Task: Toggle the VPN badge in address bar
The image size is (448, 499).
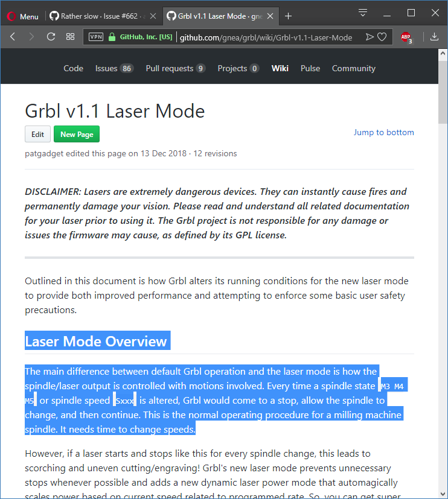Action: [x=96, y=37]
